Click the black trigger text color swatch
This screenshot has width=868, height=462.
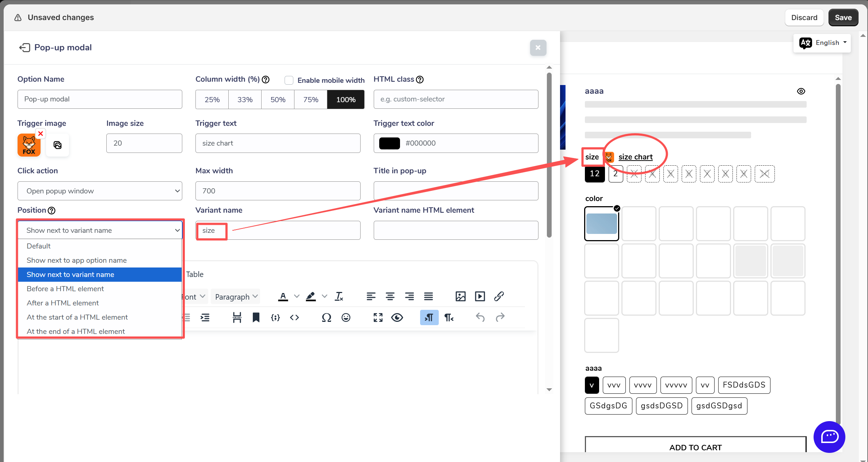tap(389, 143)
